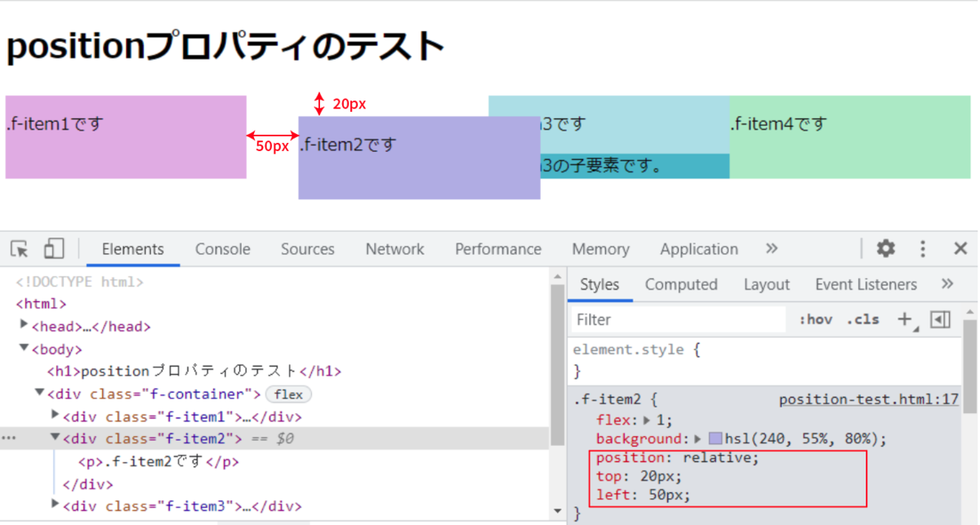This screenshot has height=525, width=980.
Task: Select the Styles pane tab
Action: point(599,284)
